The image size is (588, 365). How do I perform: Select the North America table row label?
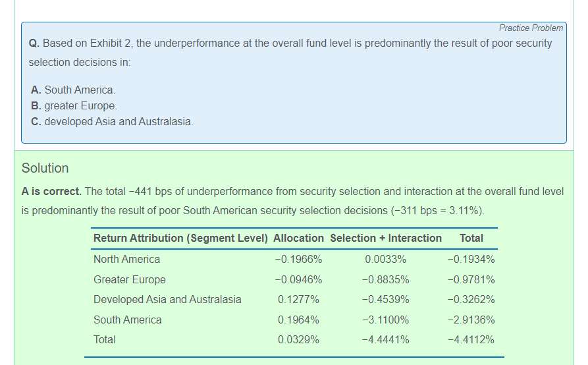pyautogui.click(x=126, y=259)
